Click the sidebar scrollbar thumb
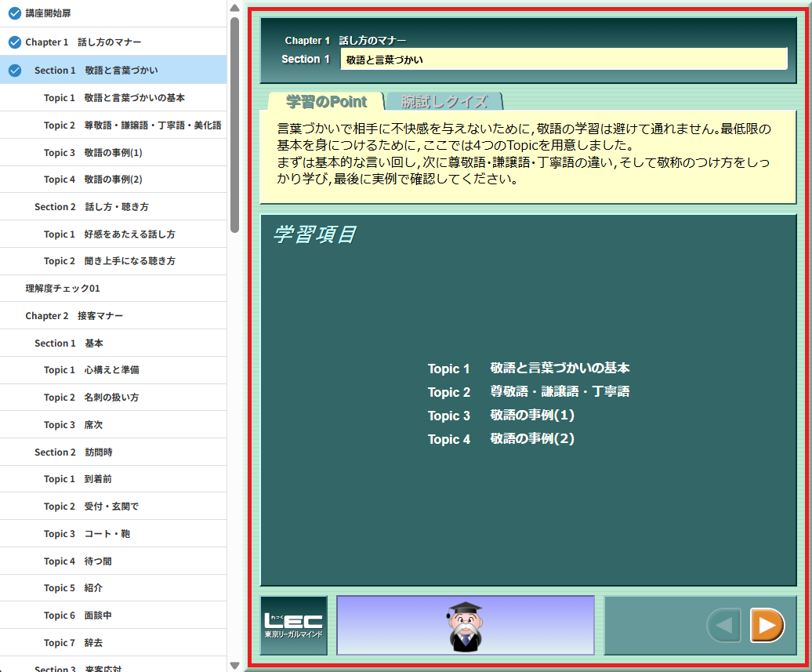Screen dimensions: 812x672 pyautogui.click(x=234, y=125)
